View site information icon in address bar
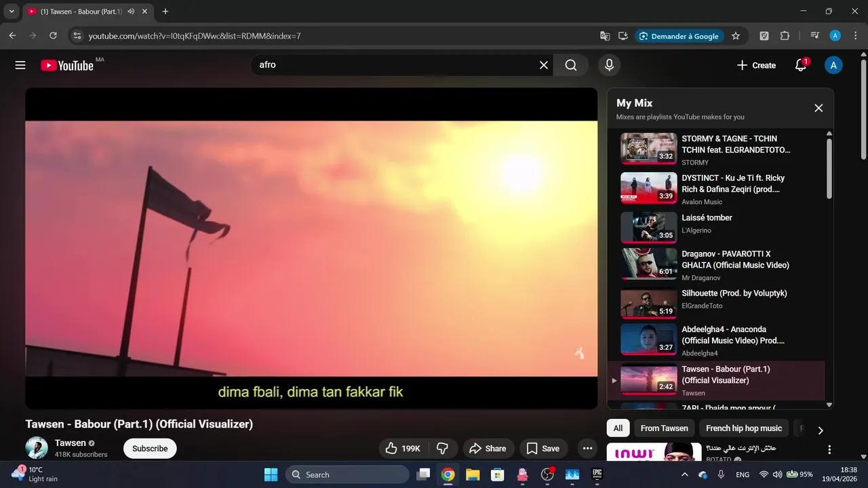Image resolution: width=868 pixels, height=488 pixels. tap(77, 36)
